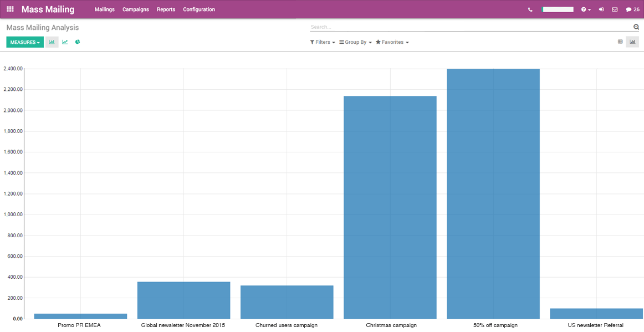
Task: Switch to the line chart view
Action: pos(65,42)
